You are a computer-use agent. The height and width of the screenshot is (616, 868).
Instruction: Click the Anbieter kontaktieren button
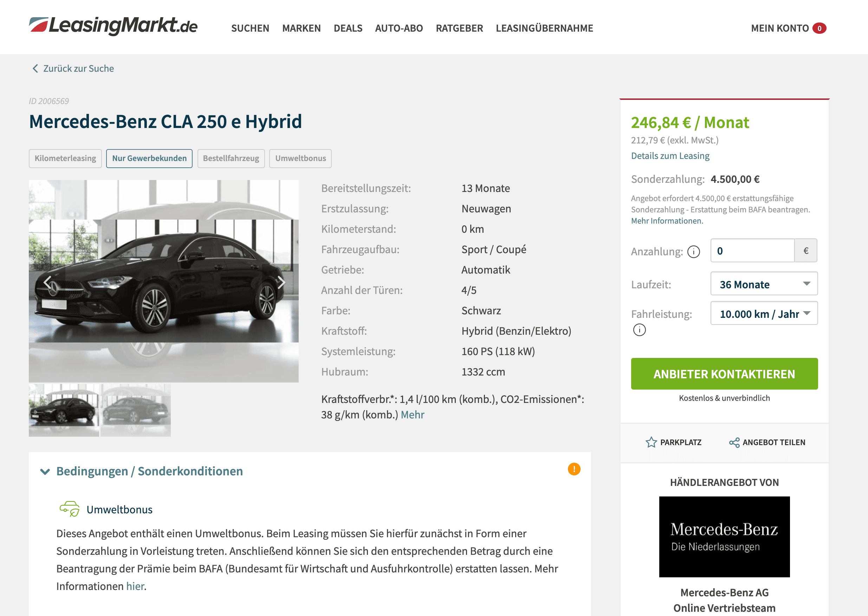pos(724,374)
